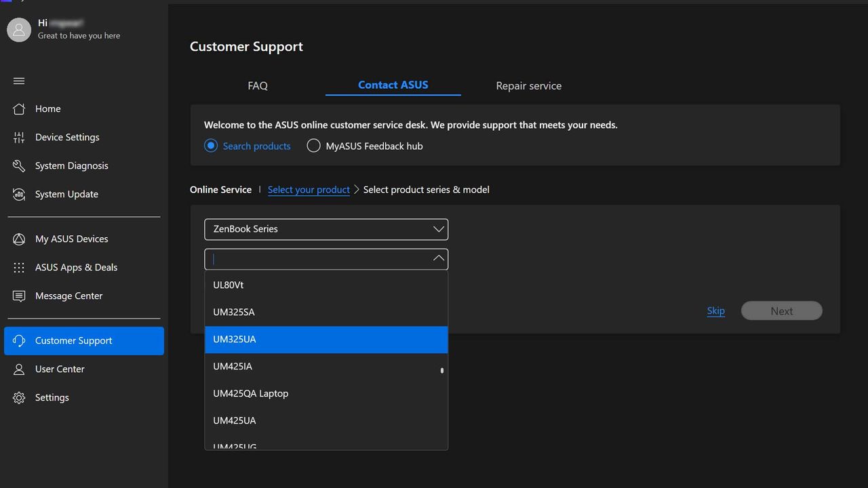
Task: Open the ZenBook Series dropdown
Action: 326,229
